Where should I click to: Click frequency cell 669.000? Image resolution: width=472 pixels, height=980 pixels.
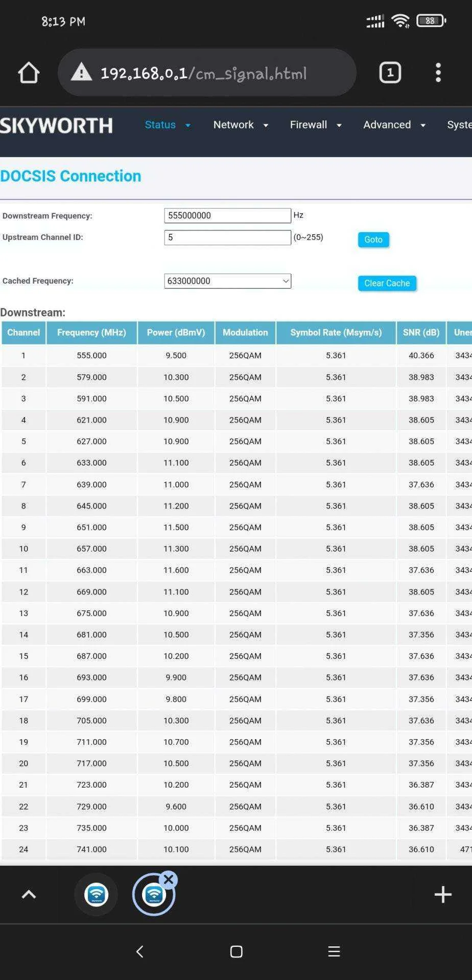[91, 592]
